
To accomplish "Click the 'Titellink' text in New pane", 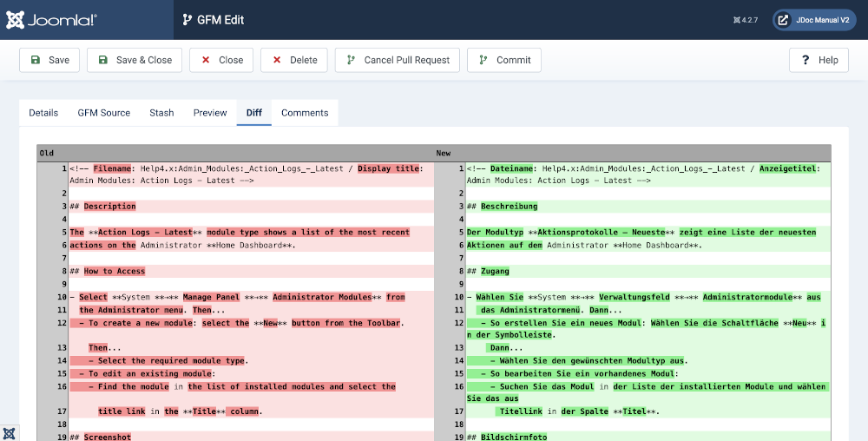I will (521, 411).
